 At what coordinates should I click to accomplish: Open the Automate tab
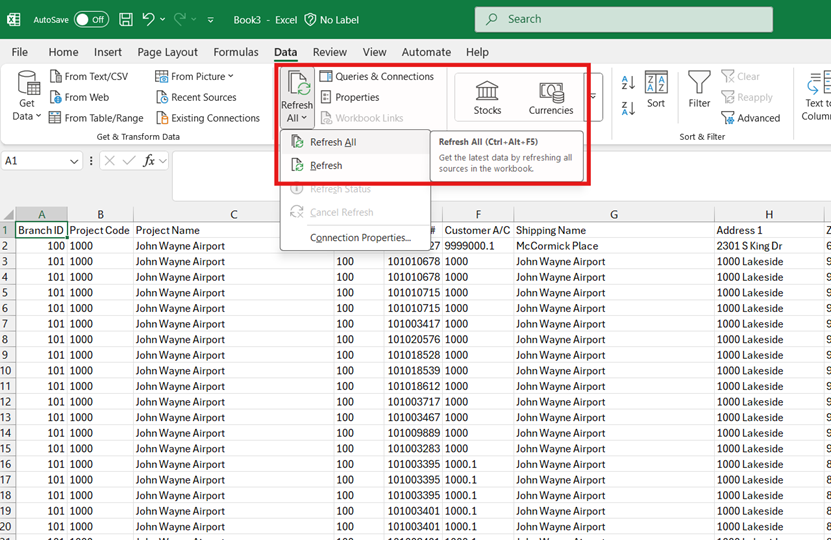(x=426, y=52)
